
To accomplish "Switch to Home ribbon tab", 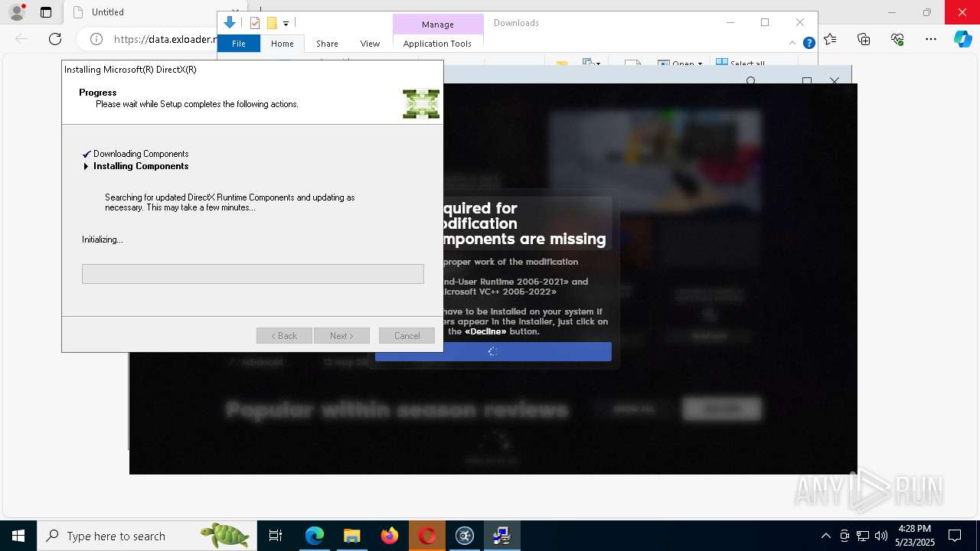I will click(283, 44).
